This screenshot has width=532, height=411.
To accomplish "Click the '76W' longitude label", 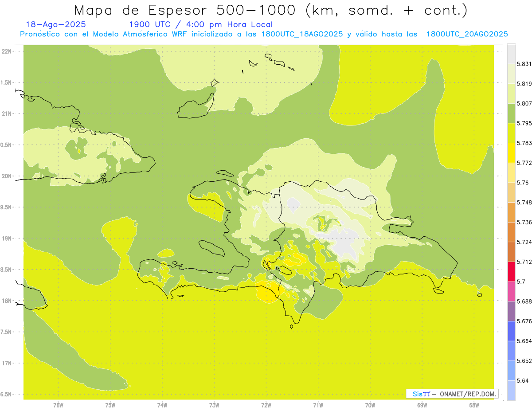I will point(58,405).
